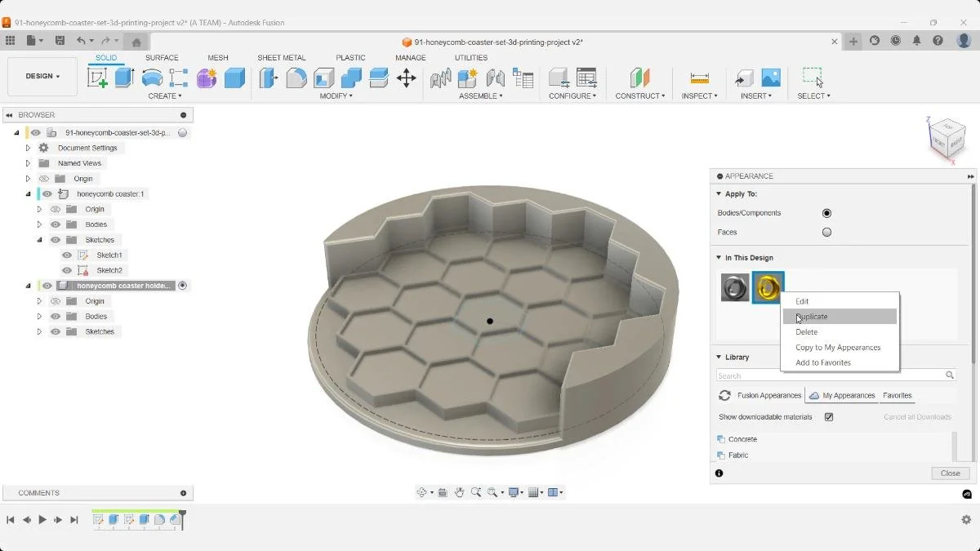The width and height of the screenshot is (980, 551).
Task: Expand the Bodies folder in the browser
Action: 38,224
